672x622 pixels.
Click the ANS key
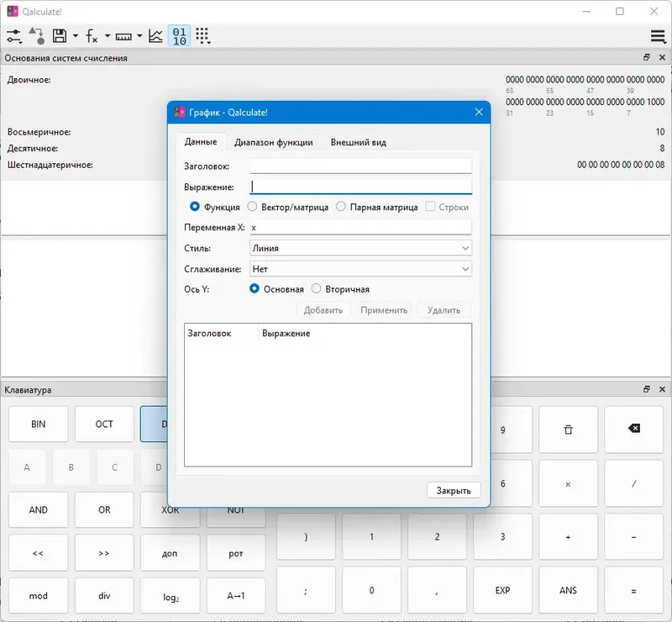[568, 590]
